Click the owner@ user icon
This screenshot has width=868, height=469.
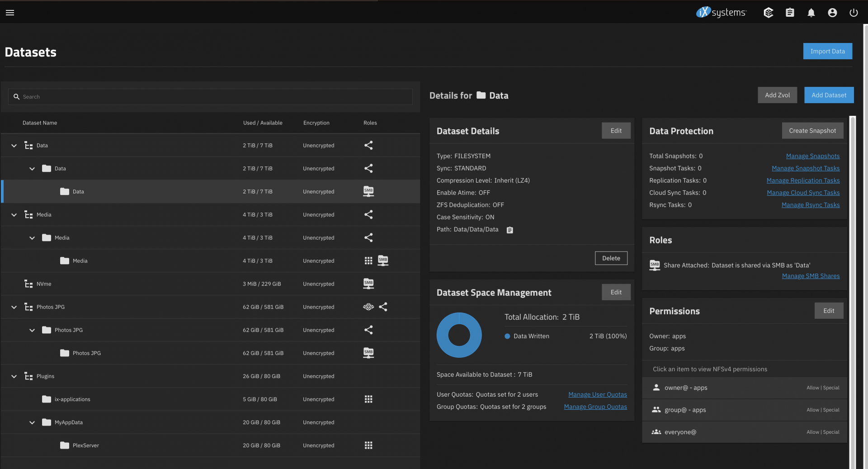coord(656,388)
